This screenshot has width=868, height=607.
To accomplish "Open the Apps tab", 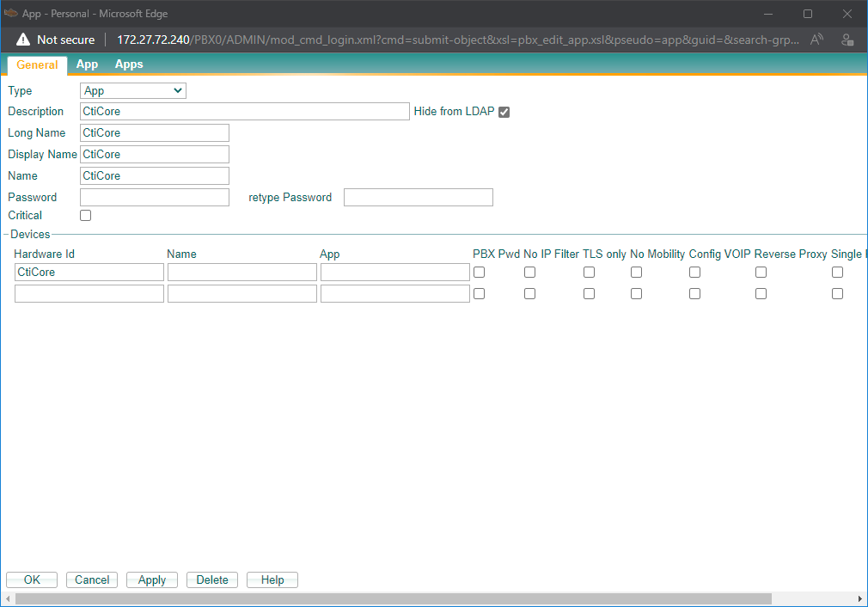I will [129, 64].
